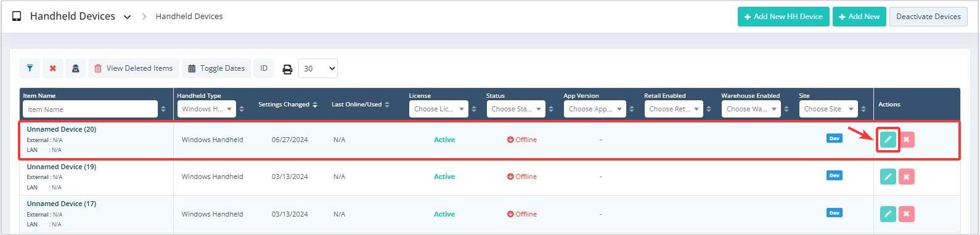Click Actions column header
Screen dimensions: 980x235
coord(889,105)
